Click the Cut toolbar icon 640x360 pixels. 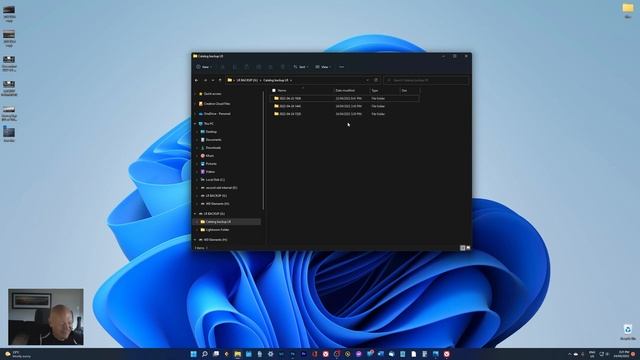222,67
